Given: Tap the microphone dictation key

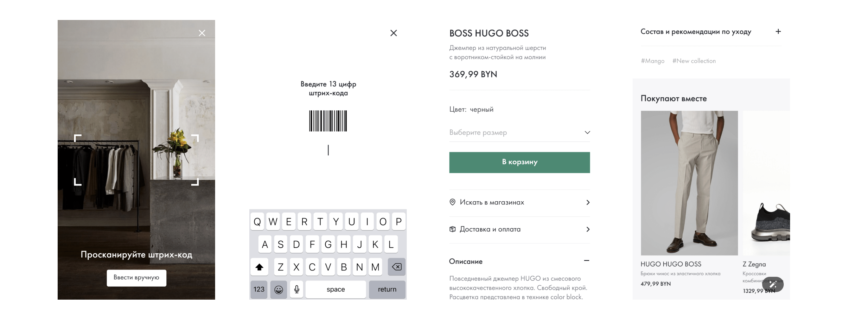Looking at the screenshot, I should pos(297,289).
